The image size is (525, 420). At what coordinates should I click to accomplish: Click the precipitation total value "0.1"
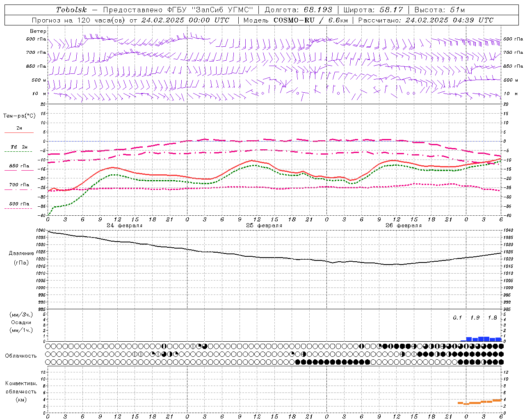click(457, 318)
